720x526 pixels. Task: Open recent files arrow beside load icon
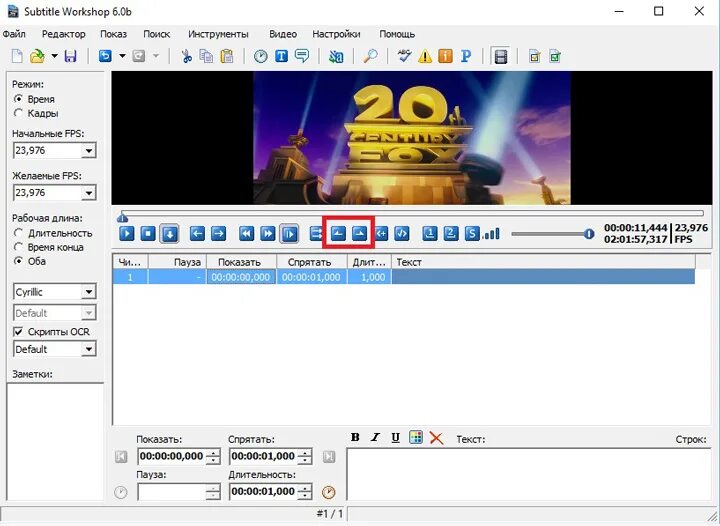(x=54, y=56)
